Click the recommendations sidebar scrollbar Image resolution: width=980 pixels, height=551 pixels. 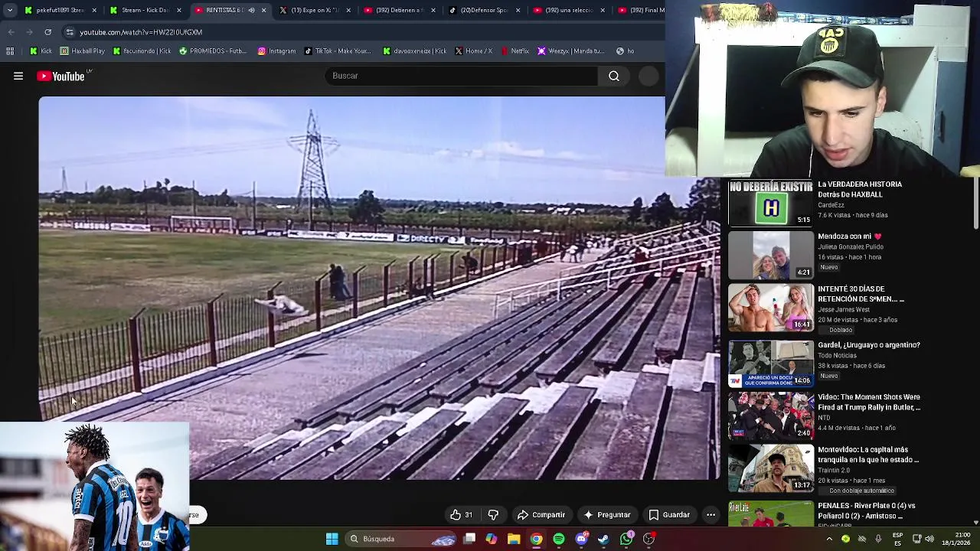[x=976, y=203]
